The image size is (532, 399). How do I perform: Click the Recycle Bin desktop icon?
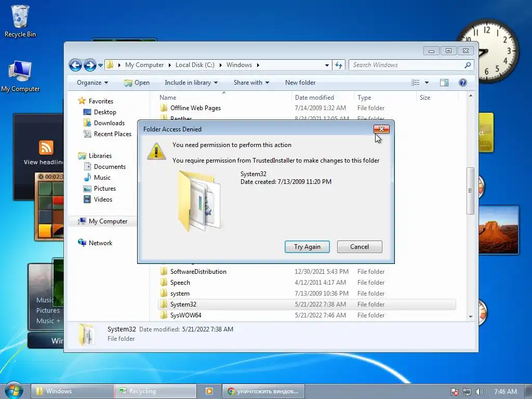coord(20,21)
